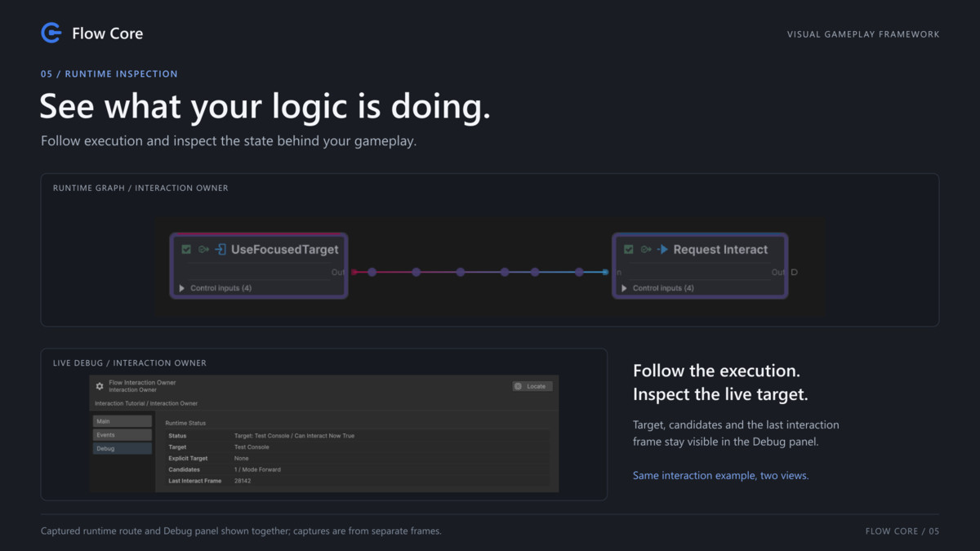Click the blue play arrow on Request Interact
980x551 pixels.
(663, 250)
